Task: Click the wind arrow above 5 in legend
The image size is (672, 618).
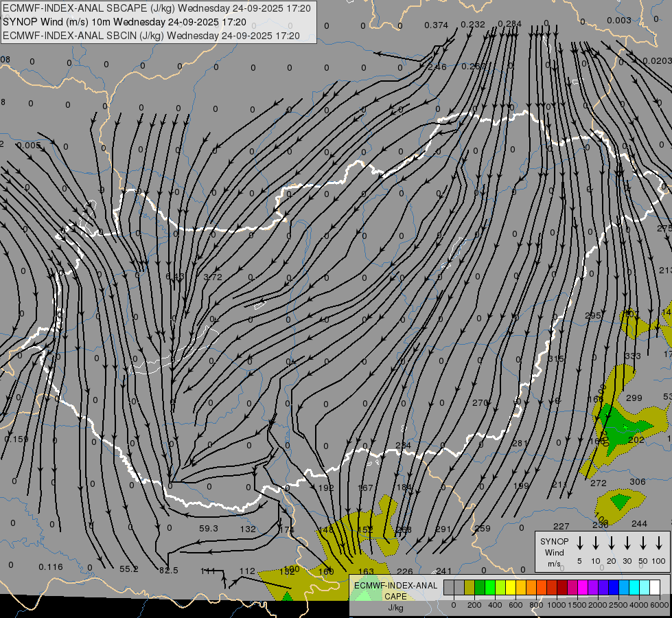Action: point(579,542)
